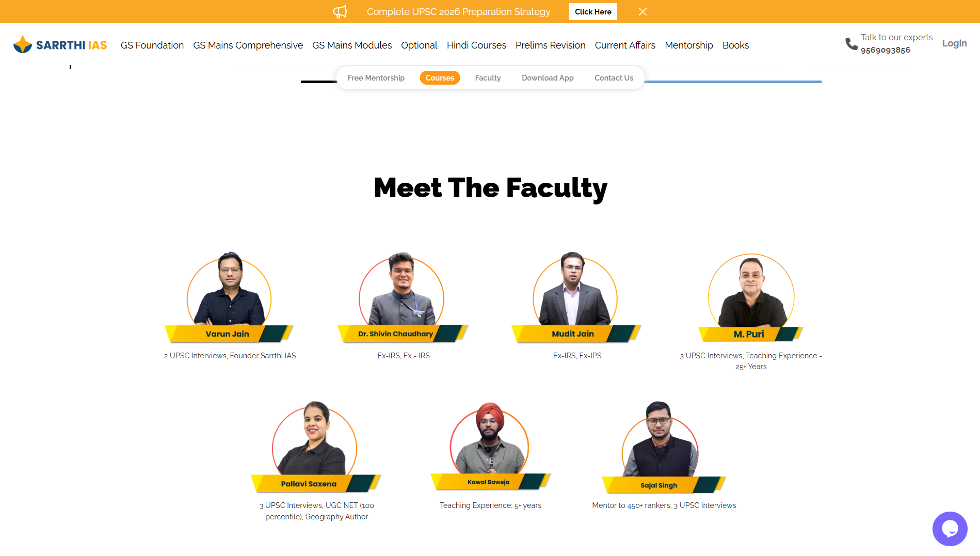The width and height of the screenshot is (980, 556).
Task: Click the "Click Here" banner button
Action: 592,11
